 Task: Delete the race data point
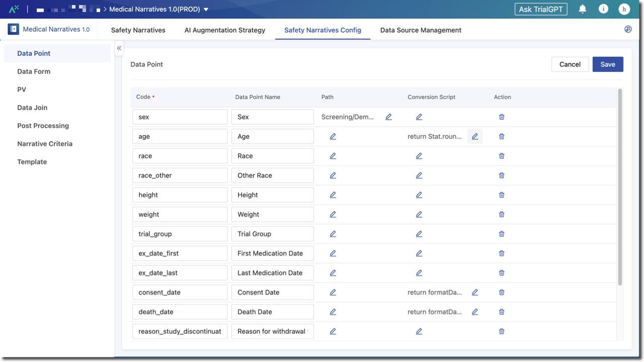[502, 156]
